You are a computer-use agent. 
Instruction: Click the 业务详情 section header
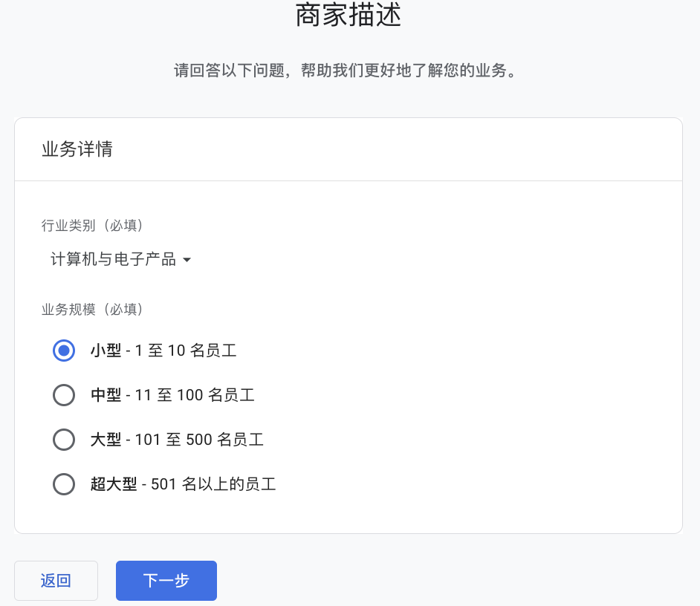pyautogui.click(x=77, y=149)
